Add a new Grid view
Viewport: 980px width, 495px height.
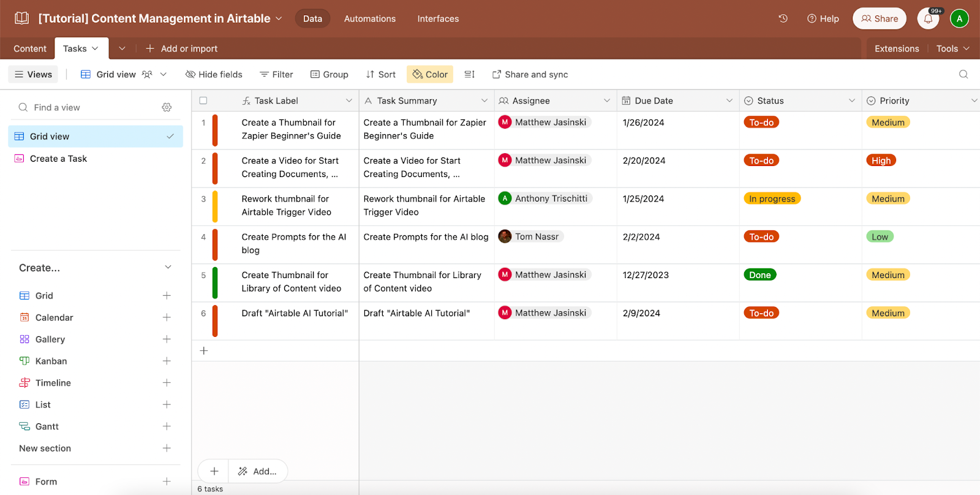point(167,295)
